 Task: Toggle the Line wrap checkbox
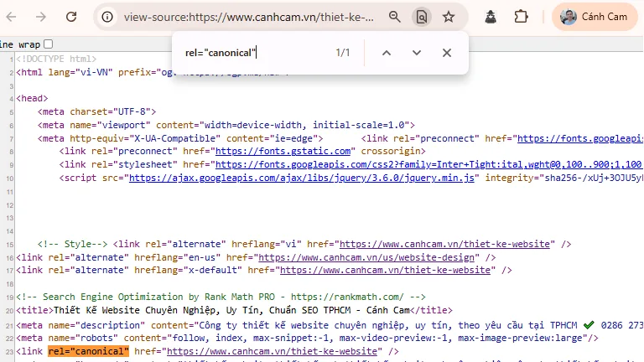(48, 44)
